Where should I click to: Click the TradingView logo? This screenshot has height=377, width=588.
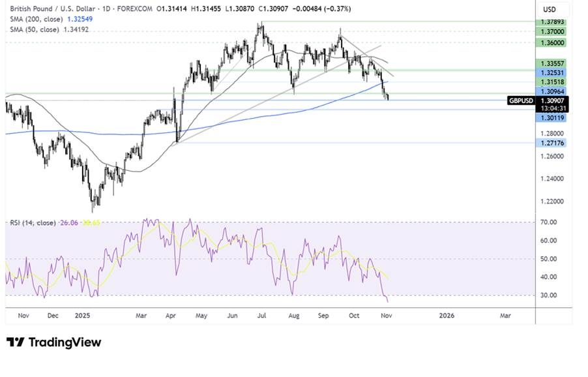pyautogui.click(x=53, y=342)
